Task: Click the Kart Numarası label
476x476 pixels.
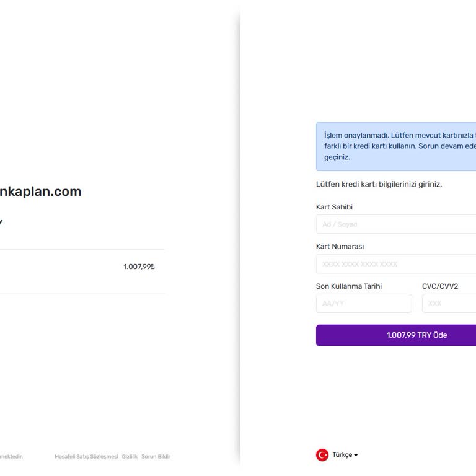Action: point(340,247)
